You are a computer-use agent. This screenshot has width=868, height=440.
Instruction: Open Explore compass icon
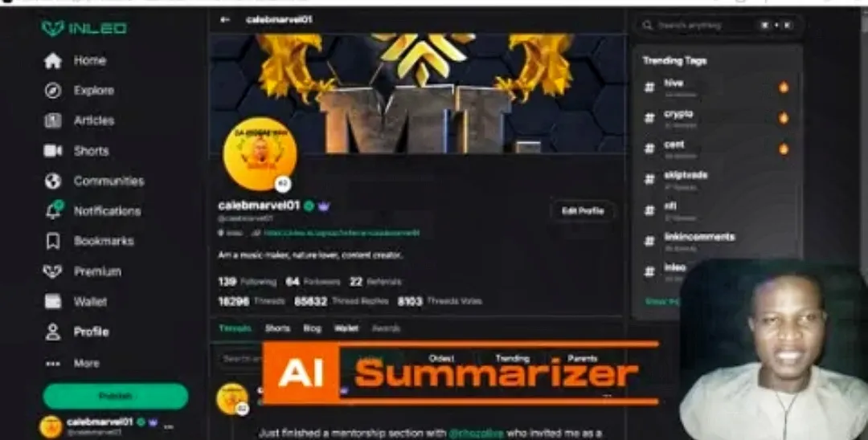tap(52, 91)
